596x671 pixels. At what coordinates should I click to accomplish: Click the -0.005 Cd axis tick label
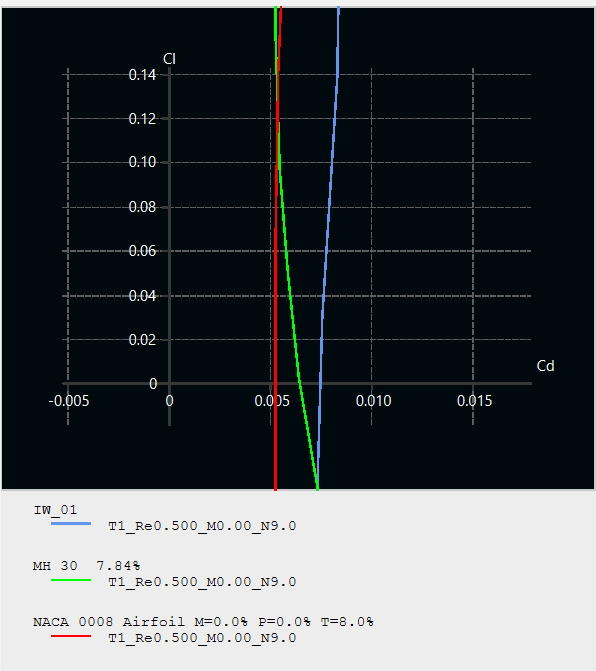[x=69, y=401]
